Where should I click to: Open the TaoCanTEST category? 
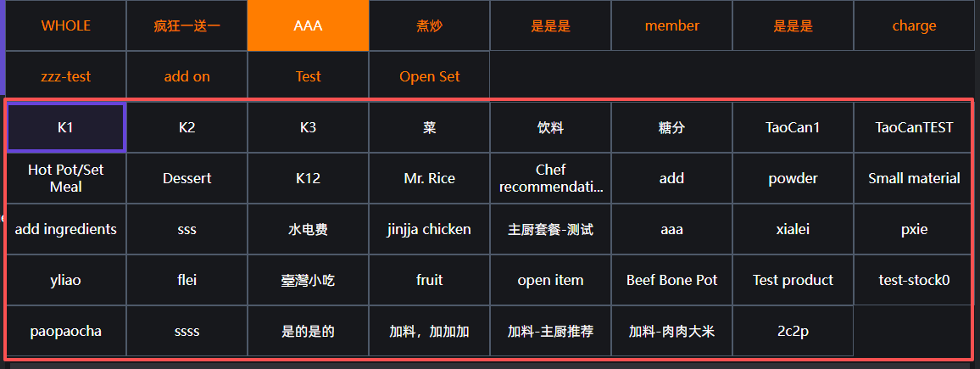pyautogui.click(x=914, y=128)
